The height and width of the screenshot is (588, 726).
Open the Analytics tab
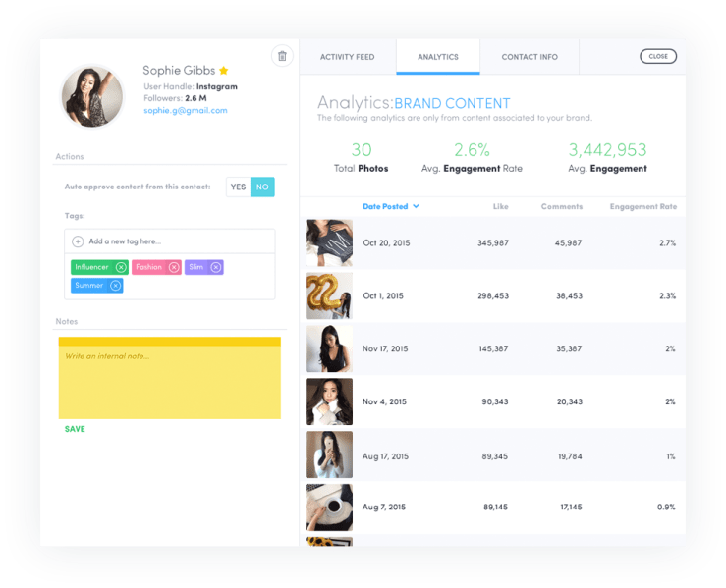click(438, 56)
